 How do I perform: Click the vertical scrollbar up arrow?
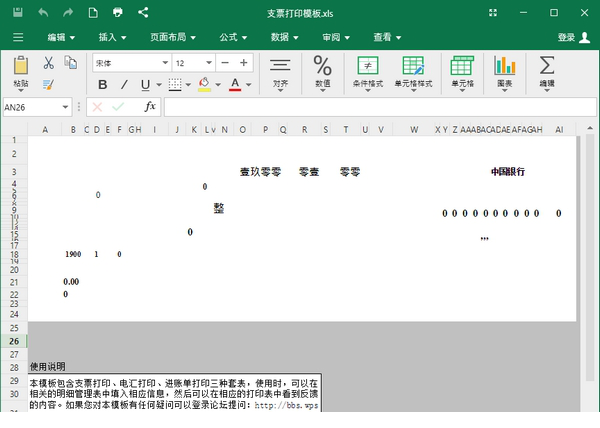[x=590, y=128]
